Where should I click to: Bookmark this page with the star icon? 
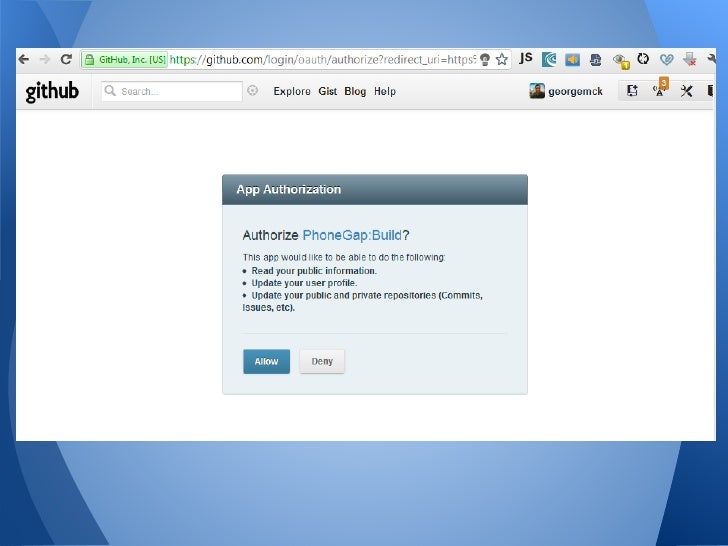501,59
